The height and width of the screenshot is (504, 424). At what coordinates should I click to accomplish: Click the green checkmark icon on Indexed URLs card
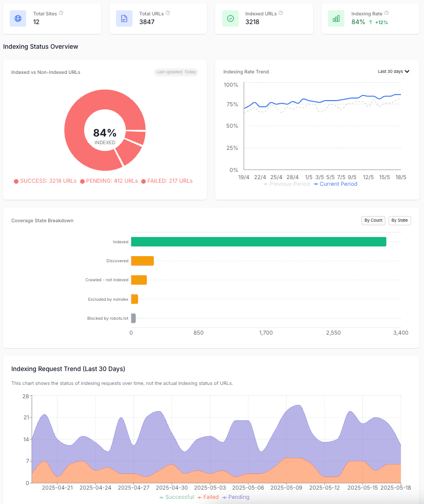pos(230,18)
